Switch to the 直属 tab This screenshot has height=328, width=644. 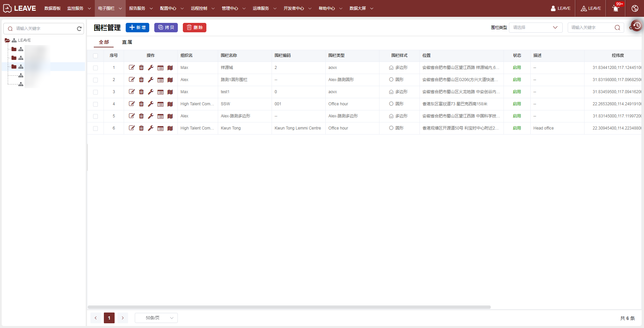pyautogui.click(x=127, y=42)
